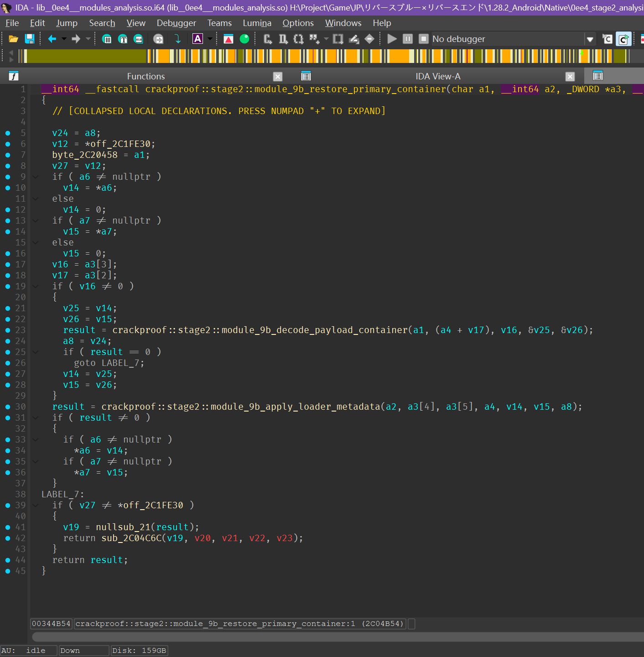Click the navigation band's large olive segment

pyautogui.click(x=87, y=56)
